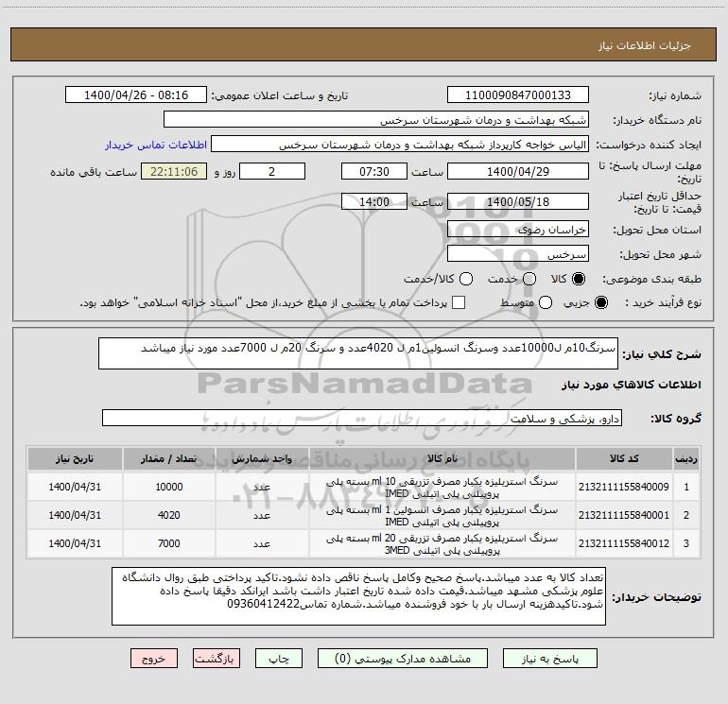Click the buyer organization name field
Viewport: 728px width, 704px height.
coord(376,119)
